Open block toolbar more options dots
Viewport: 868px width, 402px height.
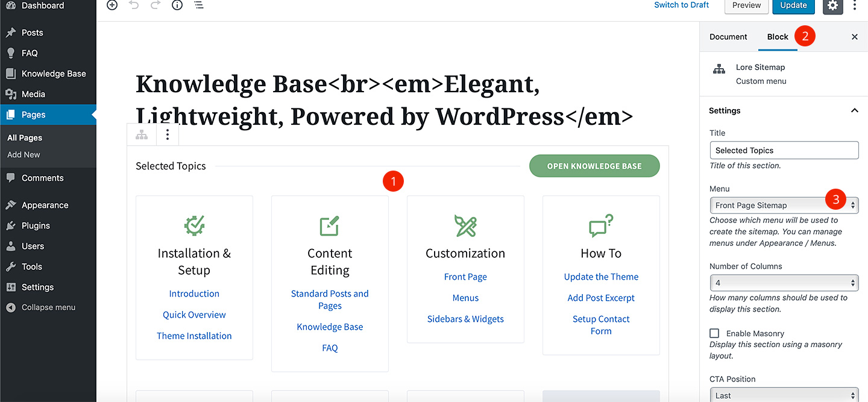[x=168, y=135]
